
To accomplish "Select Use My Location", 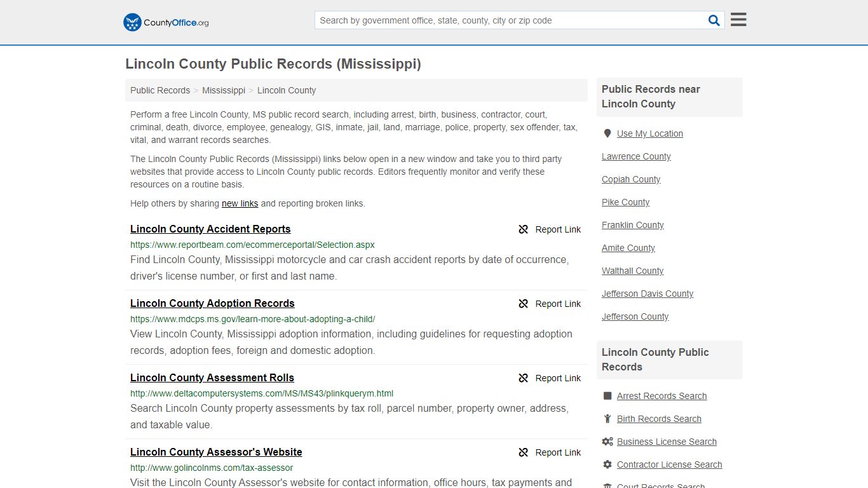I will pyautogui.click(x=650, y=133).
